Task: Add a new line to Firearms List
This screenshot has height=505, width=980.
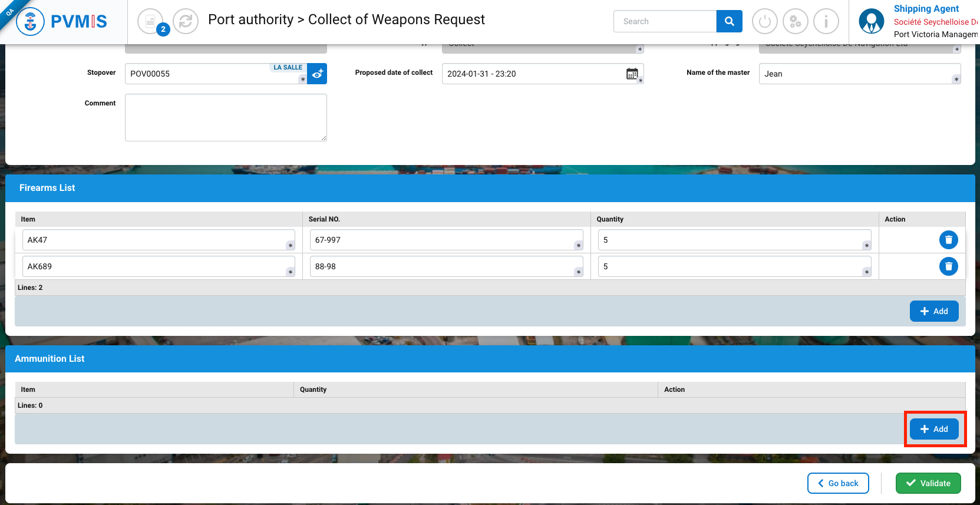Action: point(933,311)
